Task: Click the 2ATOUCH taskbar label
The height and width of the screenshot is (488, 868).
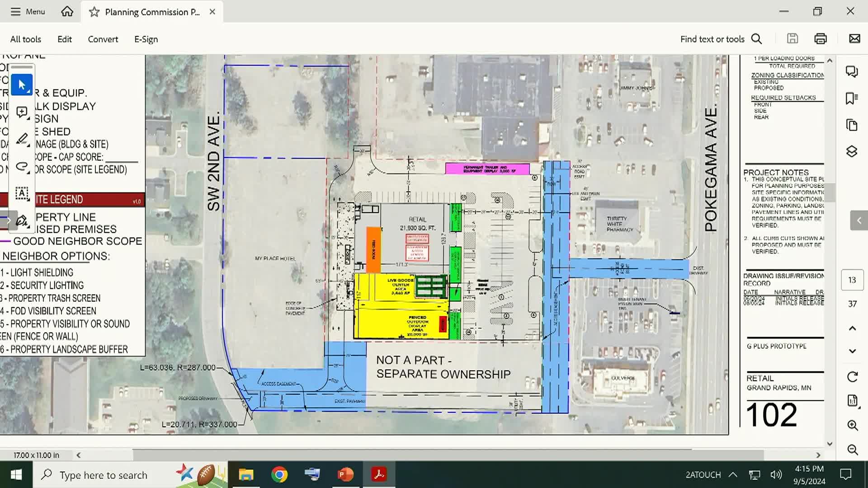Action: (703, 475)
